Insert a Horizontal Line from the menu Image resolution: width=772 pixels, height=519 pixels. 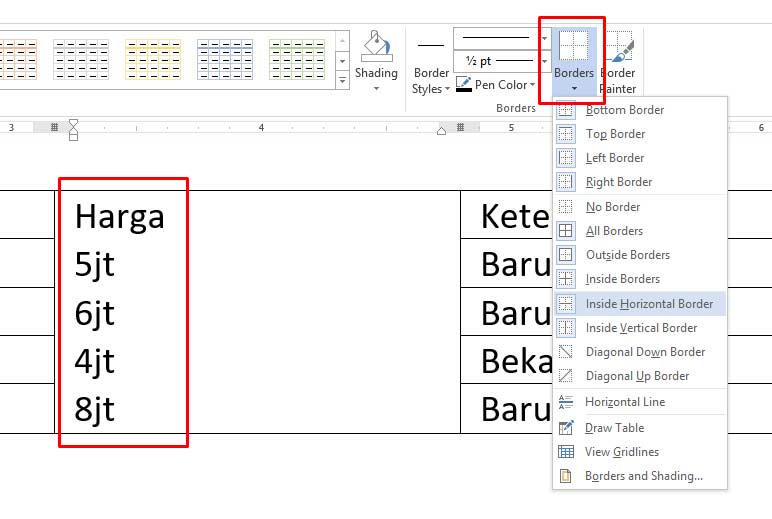coord(640,402)
